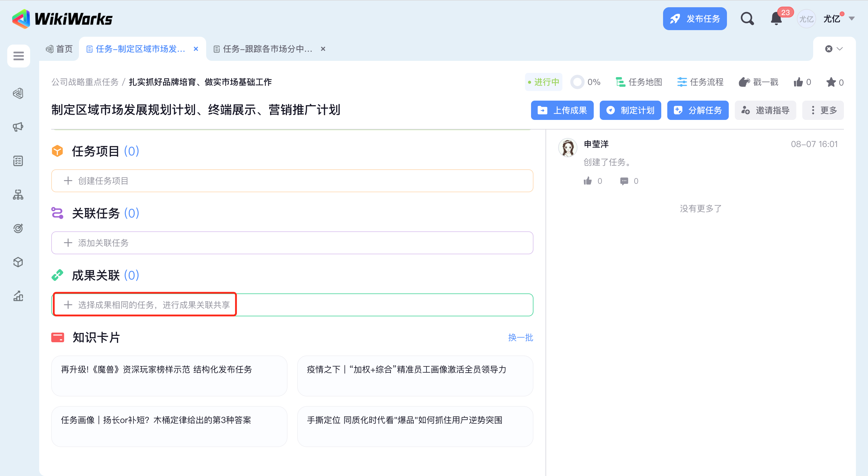Go to the 首页 tab
This screenshot has width=868, height=476.
point(59,49)
